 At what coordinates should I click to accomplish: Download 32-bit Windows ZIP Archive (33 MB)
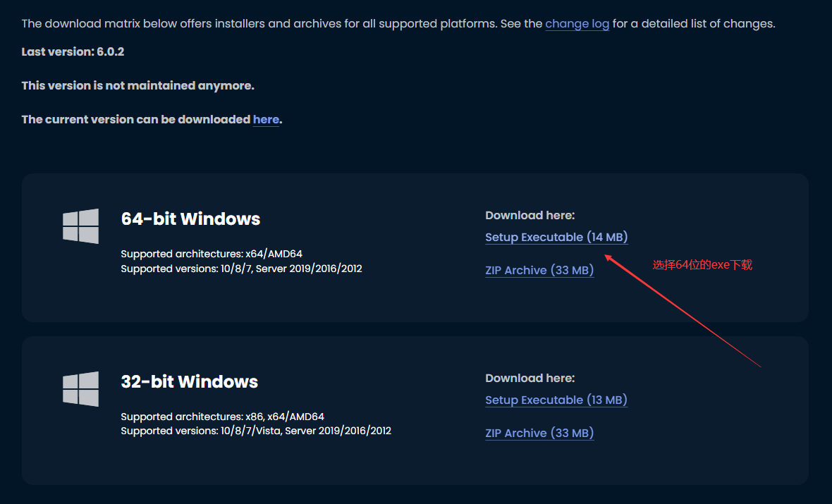pos(539,433)
